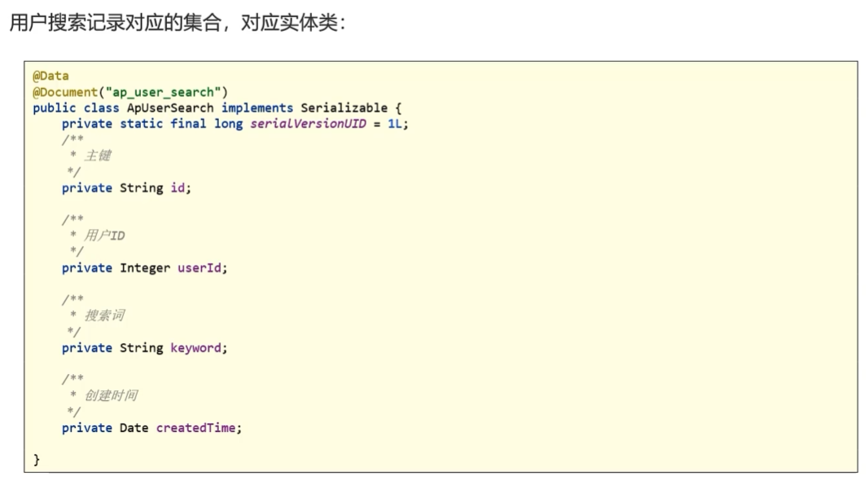
Task: Click the ApUserSearch class name
Action: pyautogui.click(x=170, y=108)
